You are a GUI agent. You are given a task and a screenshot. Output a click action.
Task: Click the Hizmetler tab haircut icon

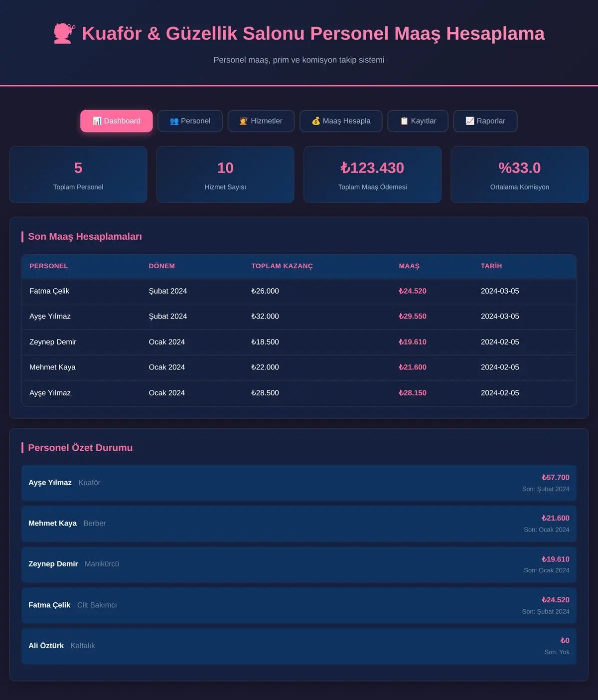[244, 121]
